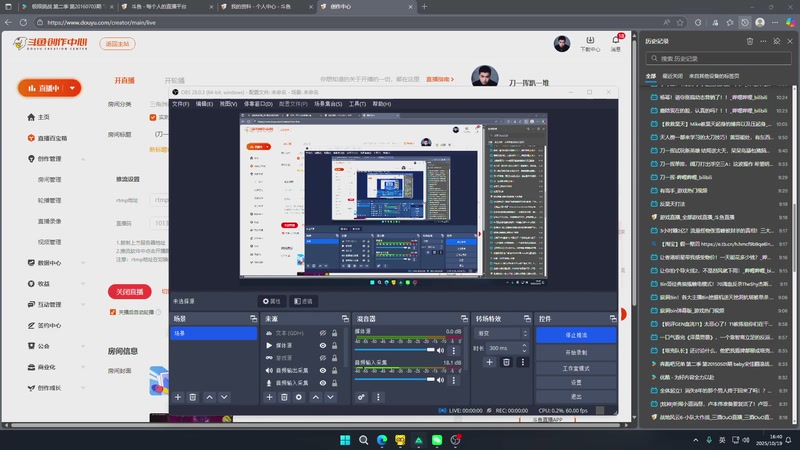
Task: Hide the 媒体源 source via eye icon
Action: click(x=322, y=345)
